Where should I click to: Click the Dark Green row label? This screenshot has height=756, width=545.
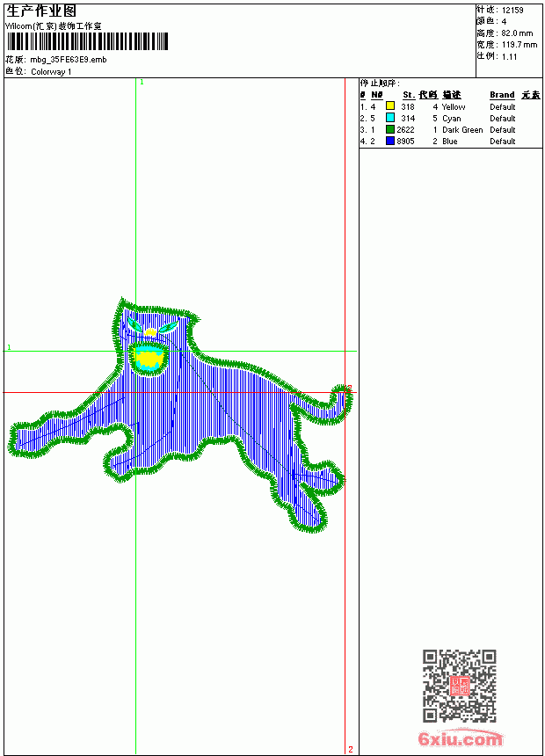click(x=462, y=130)
